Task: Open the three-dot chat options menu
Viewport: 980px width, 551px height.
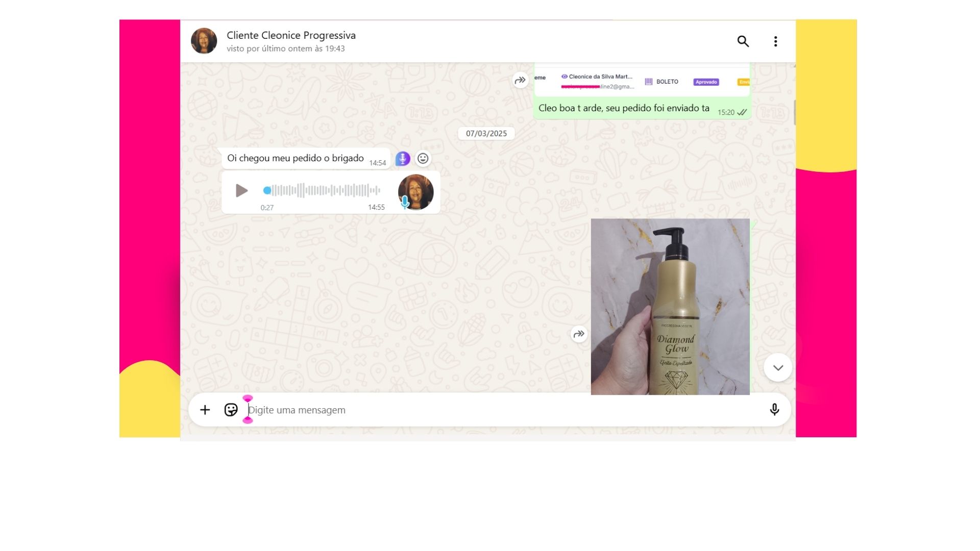Action: click(x=775, y=41)
